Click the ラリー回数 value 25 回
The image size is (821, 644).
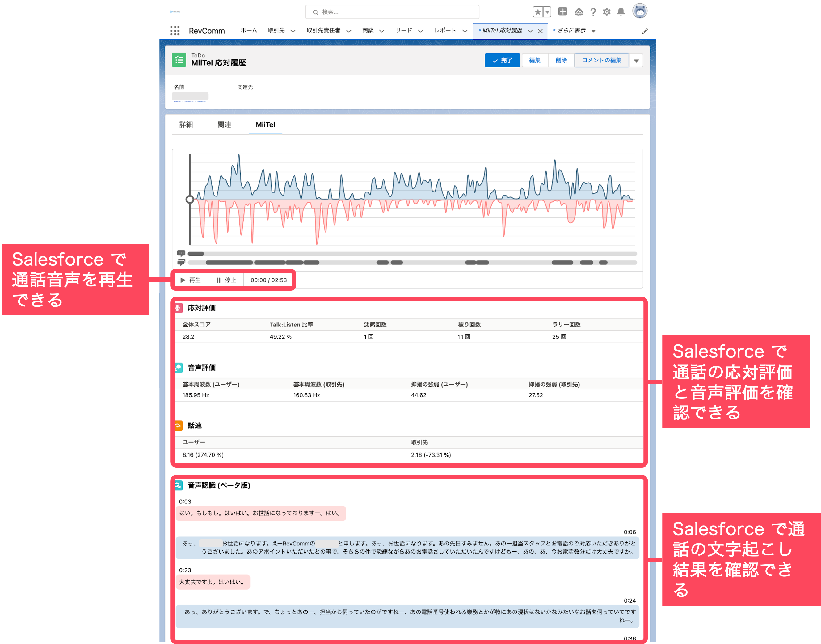click(x=559, y=337)
